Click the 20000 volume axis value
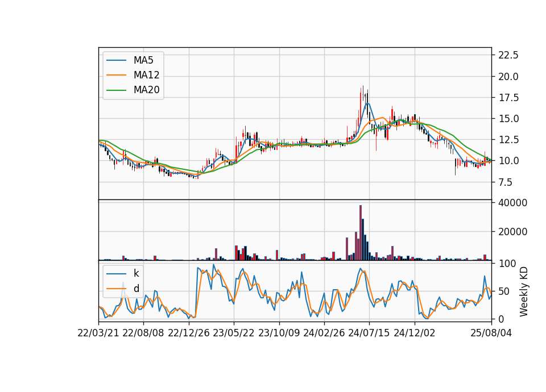The image size is (546, 392). (x=512, y=232)
